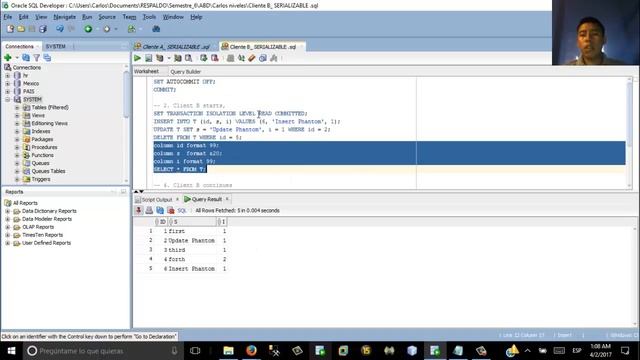Click the Open folder icon in main toolbar
Viewport: 640px width, 360px height.
click(x=21, y=29)
